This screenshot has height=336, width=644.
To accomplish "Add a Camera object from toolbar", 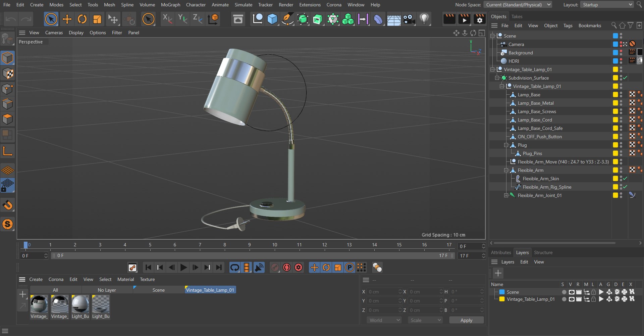I will (409, 19).
